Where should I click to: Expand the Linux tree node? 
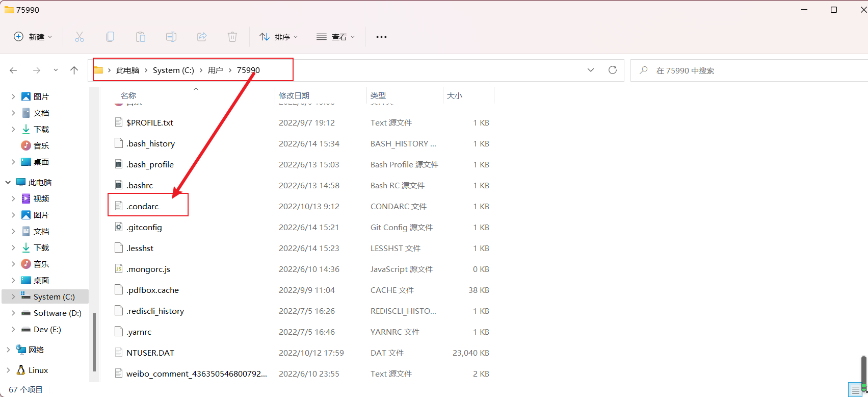coord(8,370)
